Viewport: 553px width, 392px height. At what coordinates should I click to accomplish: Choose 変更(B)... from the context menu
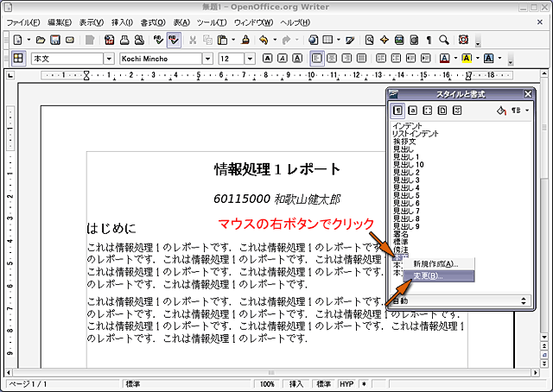click(x=428, y=275)
